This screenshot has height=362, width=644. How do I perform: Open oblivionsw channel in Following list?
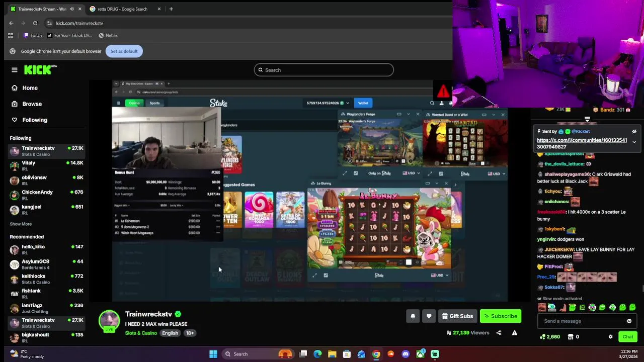pos(46,180)
